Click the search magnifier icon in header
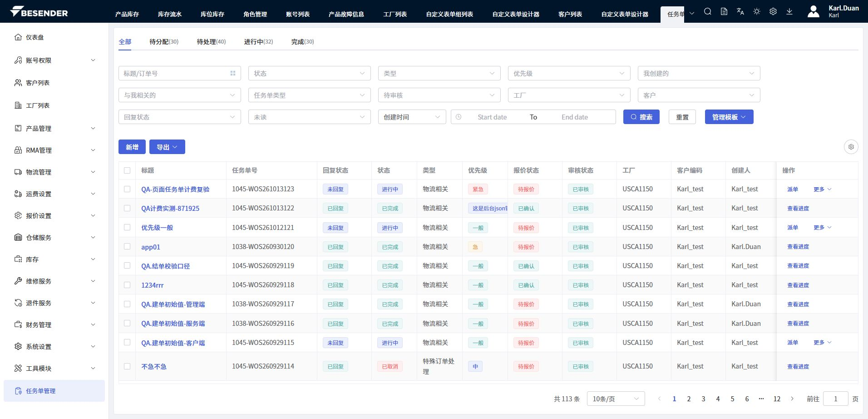The height and width of the screenshot is (419, 868). 707,12
